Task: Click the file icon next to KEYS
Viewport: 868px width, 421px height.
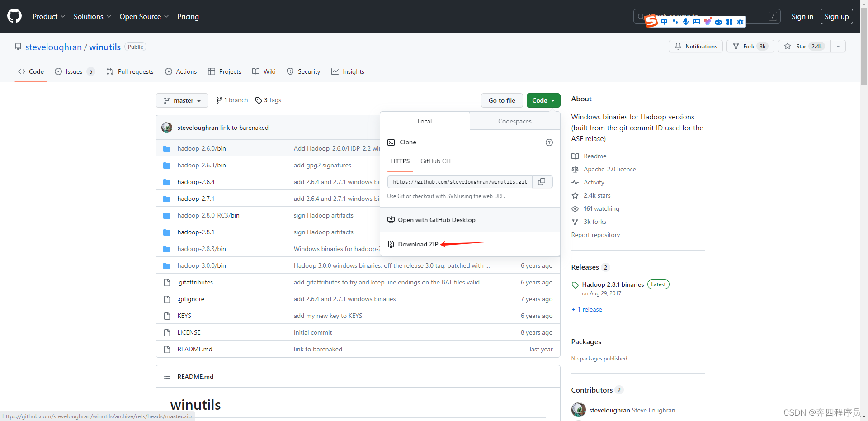Action: point(167,316)
